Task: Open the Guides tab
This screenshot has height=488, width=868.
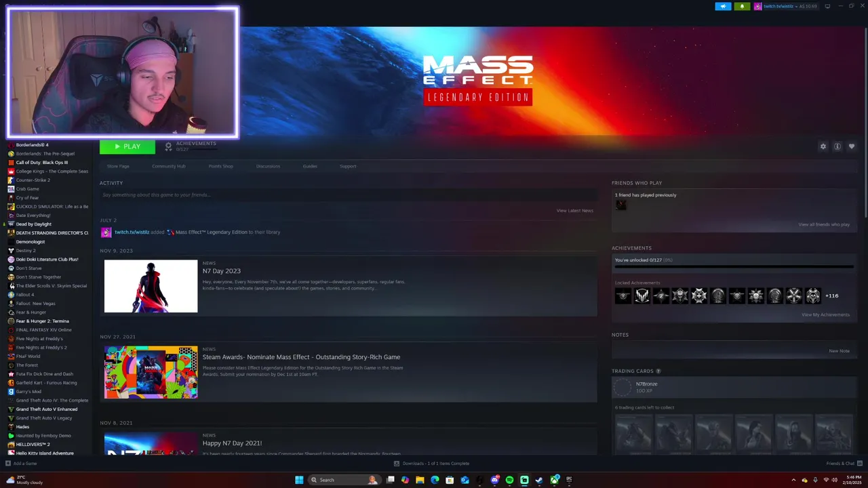Action: click(x=310, y=166)
